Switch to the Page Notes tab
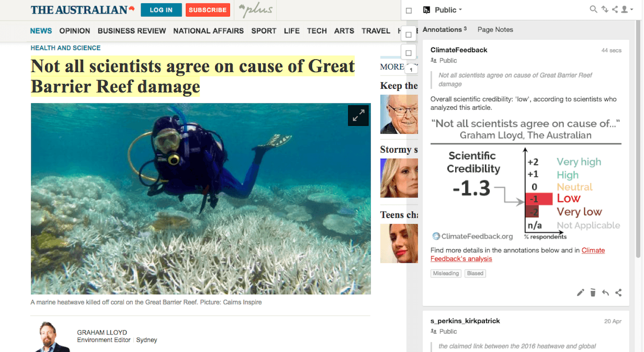The height and width of the screenshot is (352, 644). pyautogui.click(x=495, y=29)
